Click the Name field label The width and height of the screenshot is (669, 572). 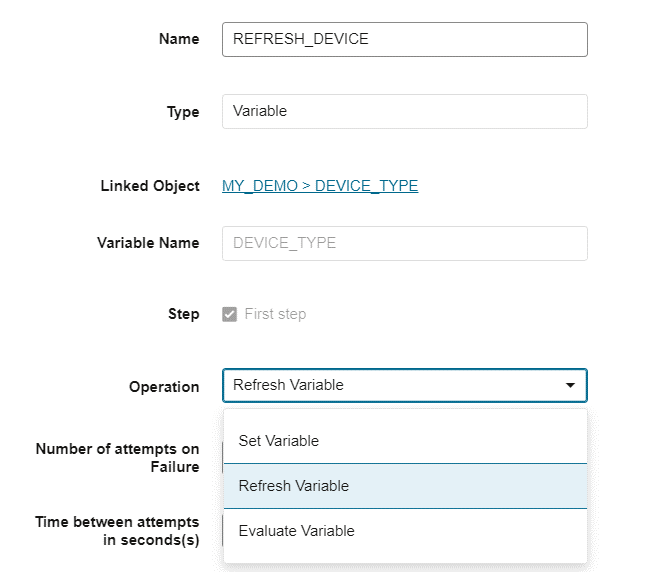[179, 39]
